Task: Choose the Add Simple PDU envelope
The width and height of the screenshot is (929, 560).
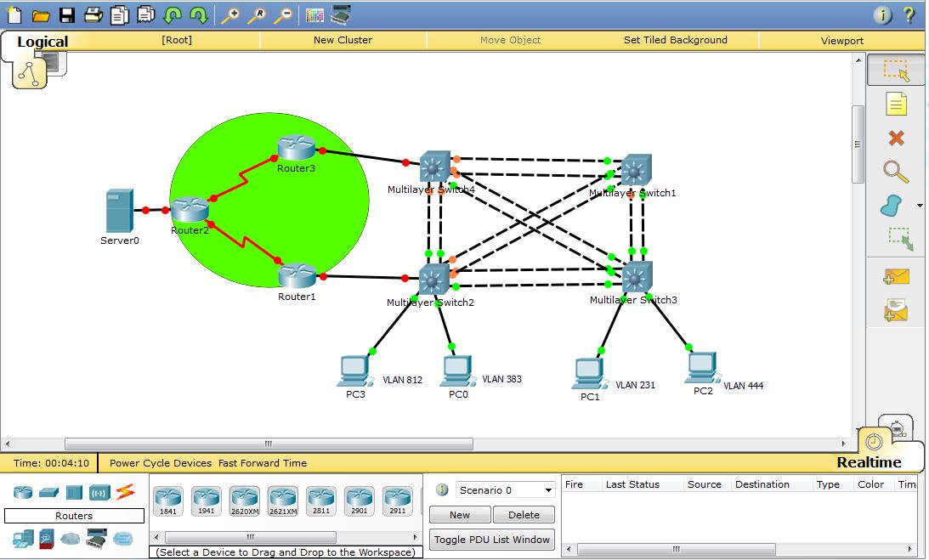Action: [x=896, y=277]
